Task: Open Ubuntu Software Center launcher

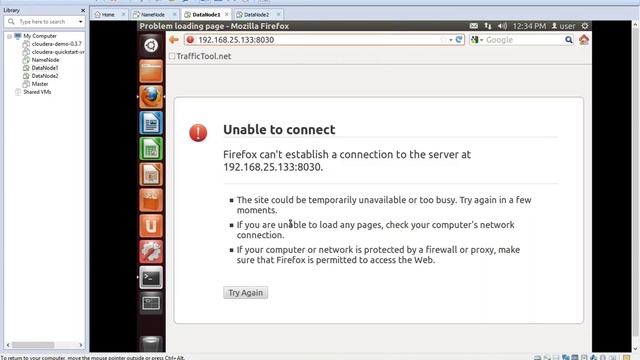Action: (151, 200)
